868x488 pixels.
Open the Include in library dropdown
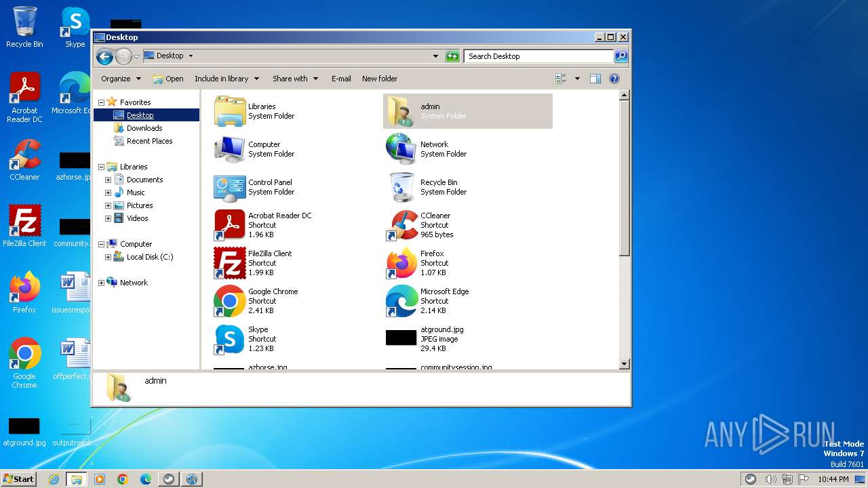pos(226,79)
